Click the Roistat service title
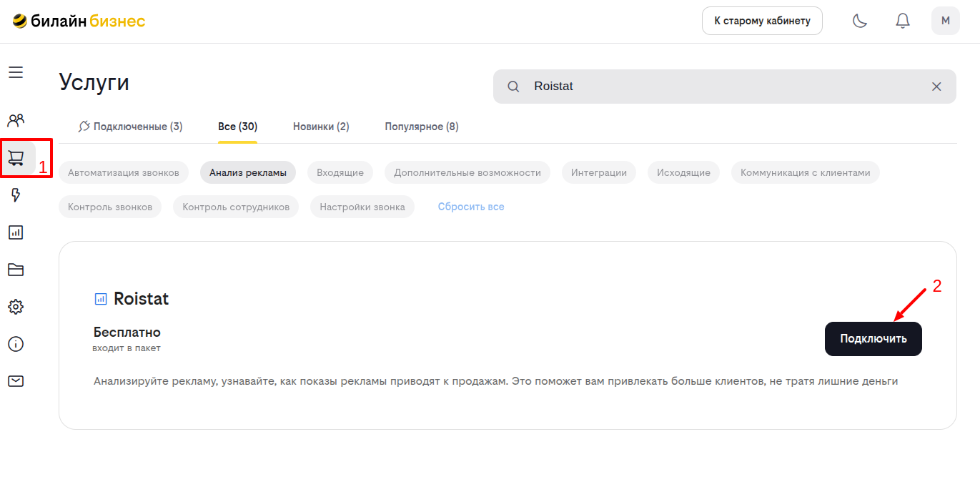980x492 pixels. [x=142, y=299]
